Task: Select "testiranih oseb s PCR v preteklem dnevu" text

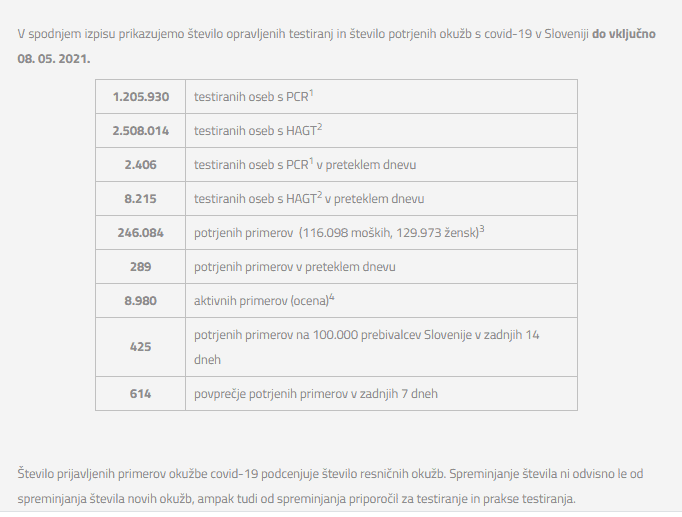Action: [304, 165]
